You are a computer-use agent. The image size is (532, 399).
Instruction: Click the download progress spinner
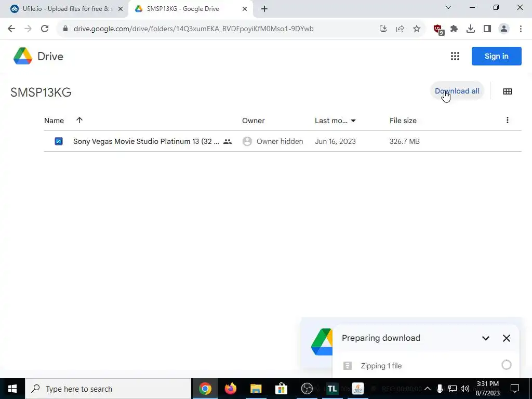coord(506,365)
